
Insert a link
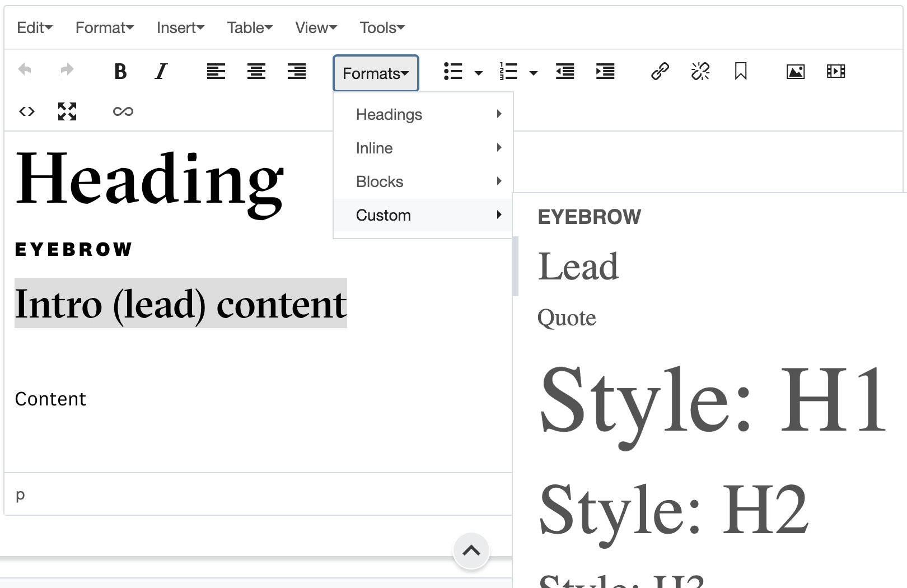coord(660,72)
